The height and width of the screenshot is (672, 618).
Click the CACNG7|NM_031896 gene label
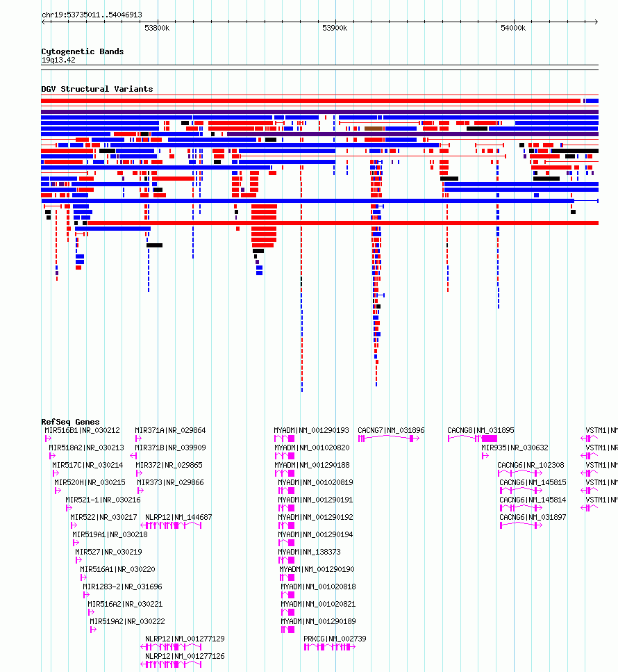(x=392, y=430)
